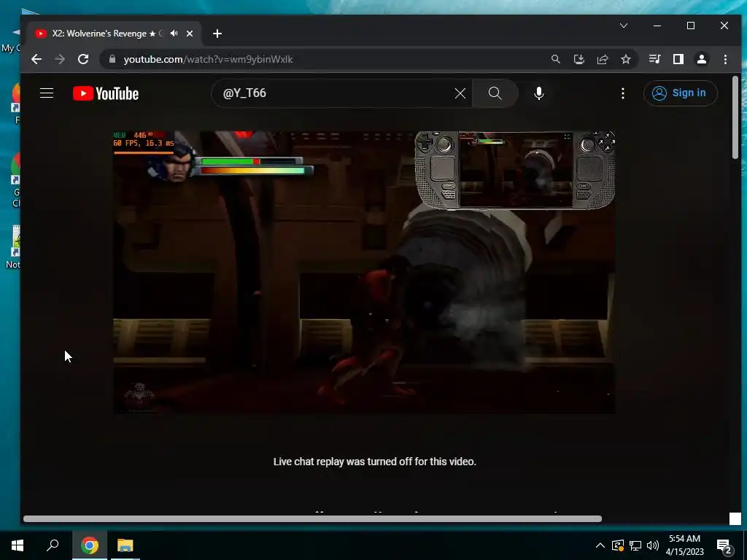Open the tab search chevron
Viewport: 747px width, 560px height.
tap(624, 26)
